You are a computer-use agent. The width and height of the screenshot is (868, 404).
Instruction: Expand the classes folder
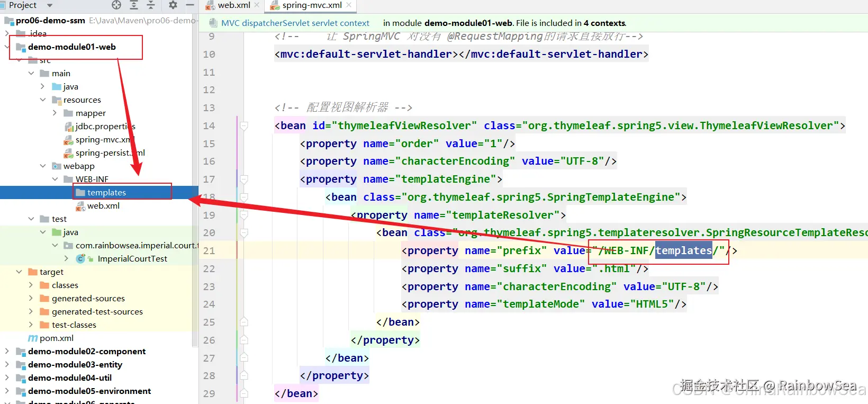[x=31, y=285]
